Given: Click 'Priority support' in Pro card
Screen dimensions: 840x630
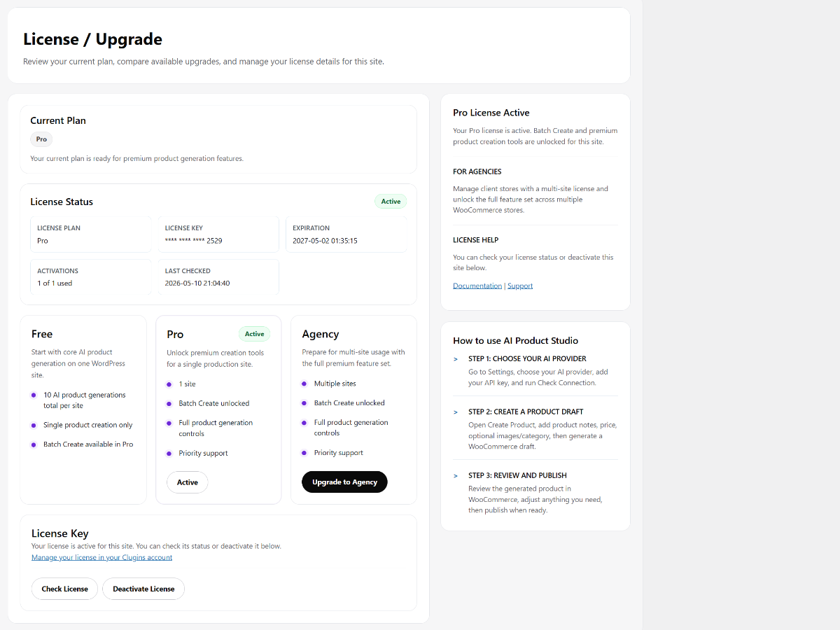Looking at the screenshot, I should click(203, 454).
